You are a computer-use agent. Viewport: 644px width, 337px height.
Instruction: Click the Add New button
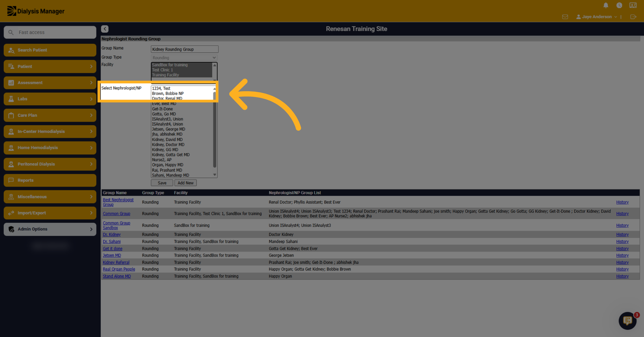click(x=185, y=183)
